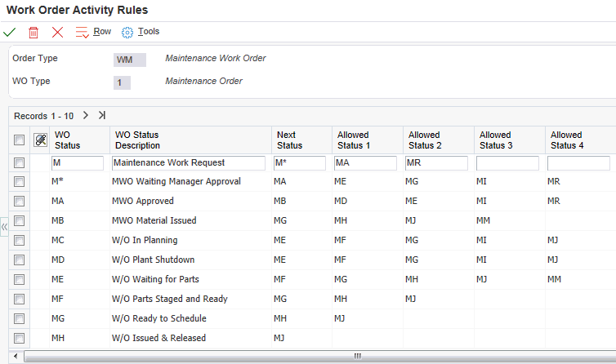Click the grid customize icon in header
This screenshot has height=364, width=616.
40,140
